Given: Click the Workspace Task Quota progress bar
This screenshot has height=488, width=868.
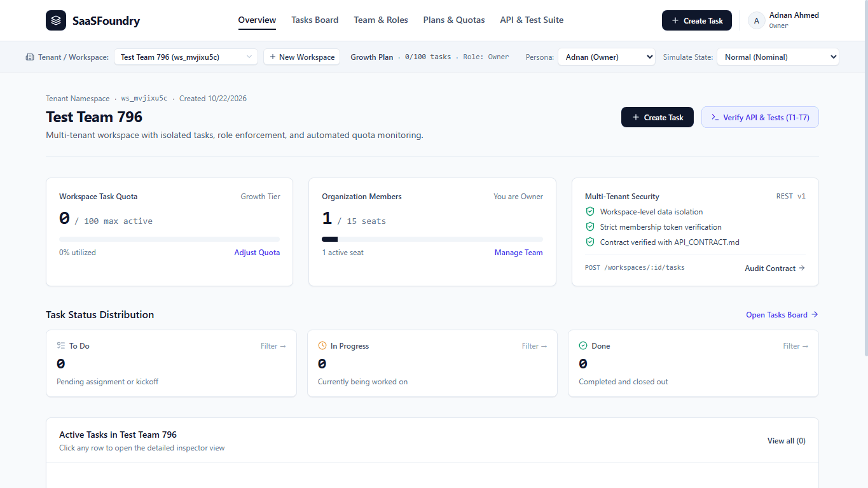Looking at the screenshot, I should (169, 239).
